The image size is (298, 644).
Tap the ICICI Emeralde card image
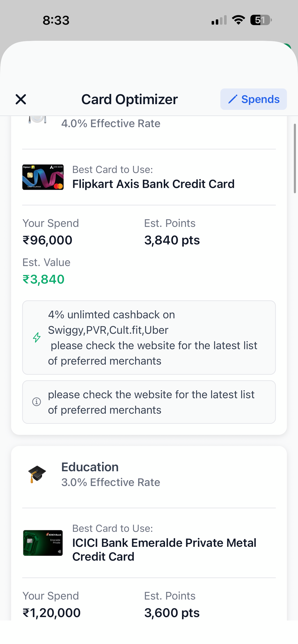(43, 543)
